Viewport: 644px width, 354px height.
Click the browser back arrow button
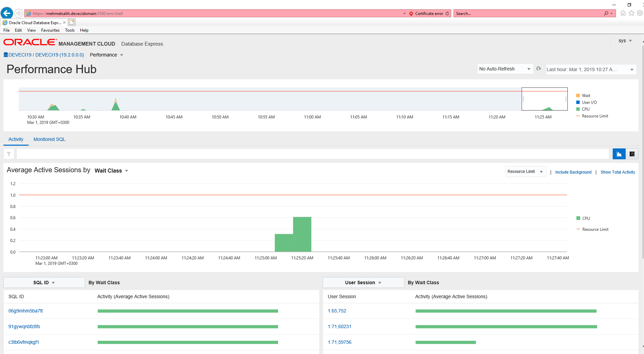pos(7,13)
